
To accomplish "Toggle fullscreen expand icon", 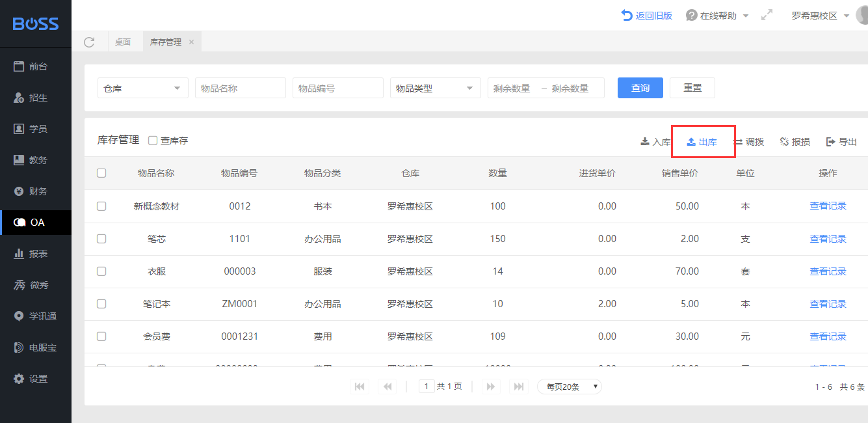I will [x=767, y=15].
